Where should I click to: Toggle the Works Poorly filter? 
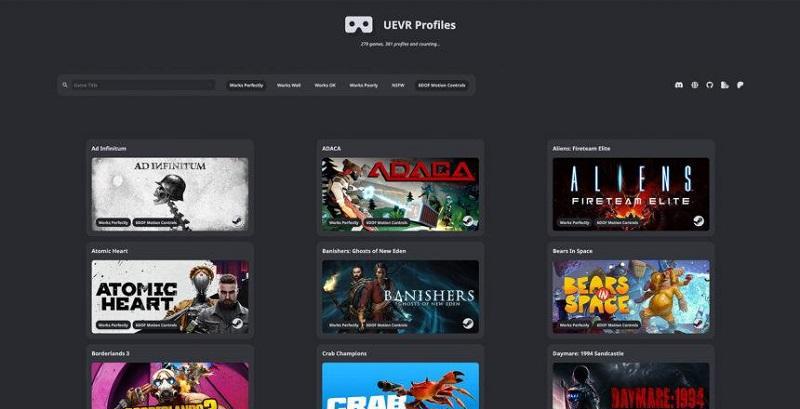pyautogui.click(x=364, y=85)
